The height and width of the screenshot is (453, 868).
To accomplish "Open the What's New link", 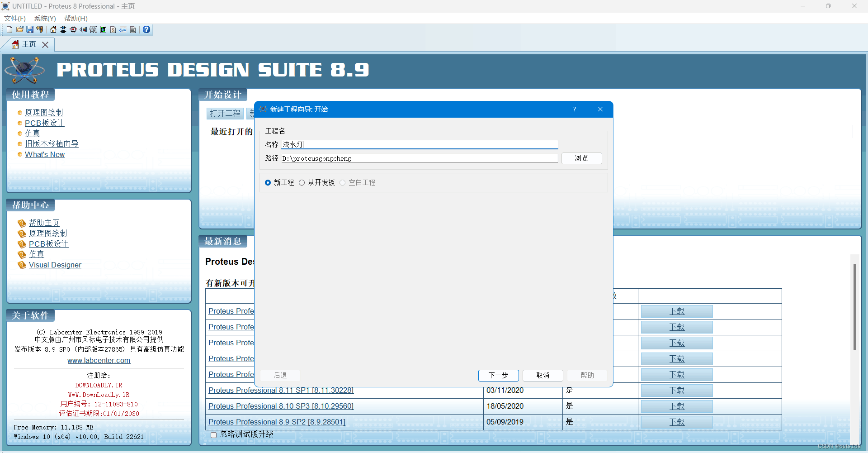I will pyautogui.click(x=45, y=154).
